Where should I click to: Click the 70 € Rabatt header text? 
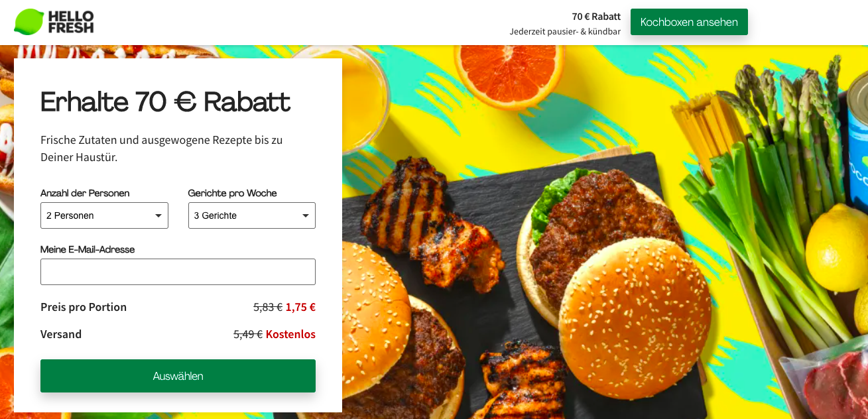pyautogui.click(x=596, y=17)
